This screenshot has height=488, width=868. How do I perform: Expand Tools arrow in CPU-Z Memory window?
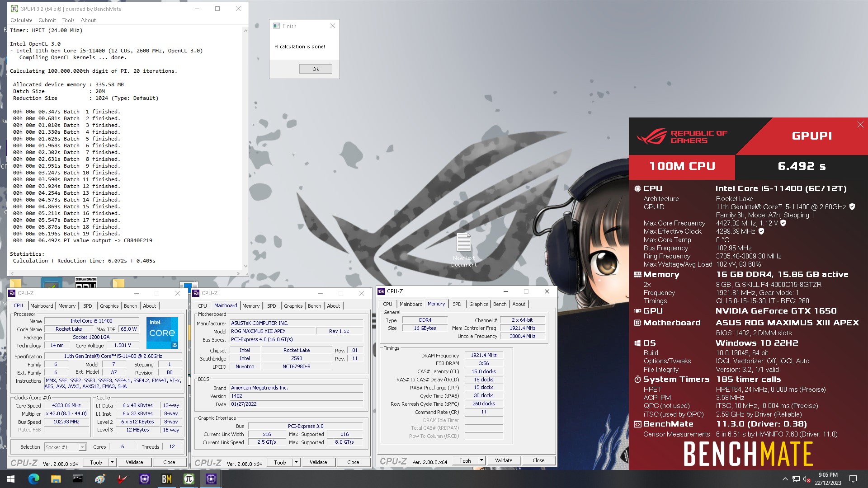481,460
